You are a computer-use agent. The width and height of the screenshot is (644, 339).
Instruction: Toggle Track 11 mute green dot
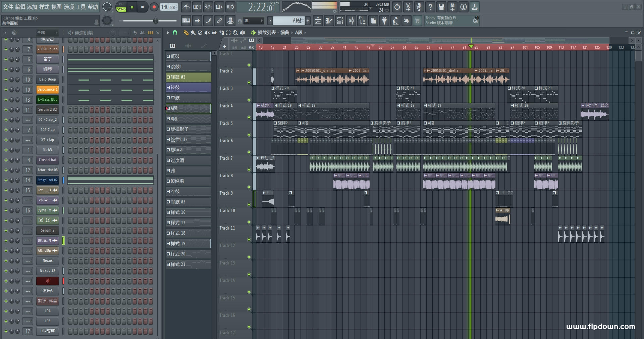249,239
